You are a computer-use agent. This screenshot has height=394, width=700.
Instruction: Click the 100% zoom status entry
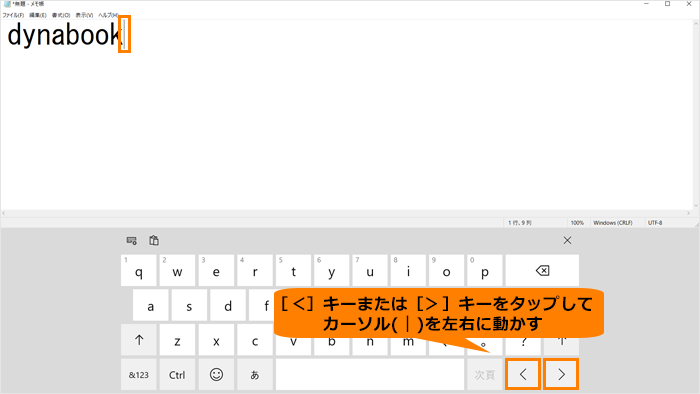pyautogui.click(x=577, y=223)
